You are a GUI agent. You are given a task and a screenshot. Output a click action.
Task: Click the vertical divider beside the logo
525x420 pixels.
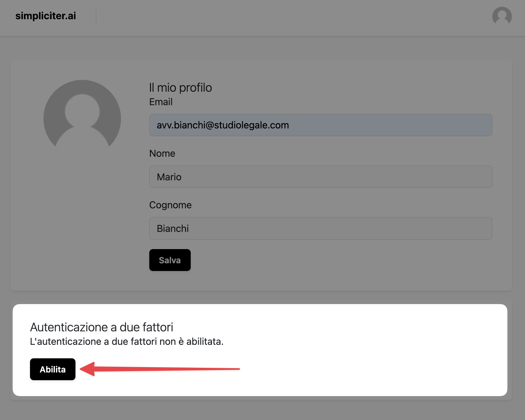tap(96, 17)
